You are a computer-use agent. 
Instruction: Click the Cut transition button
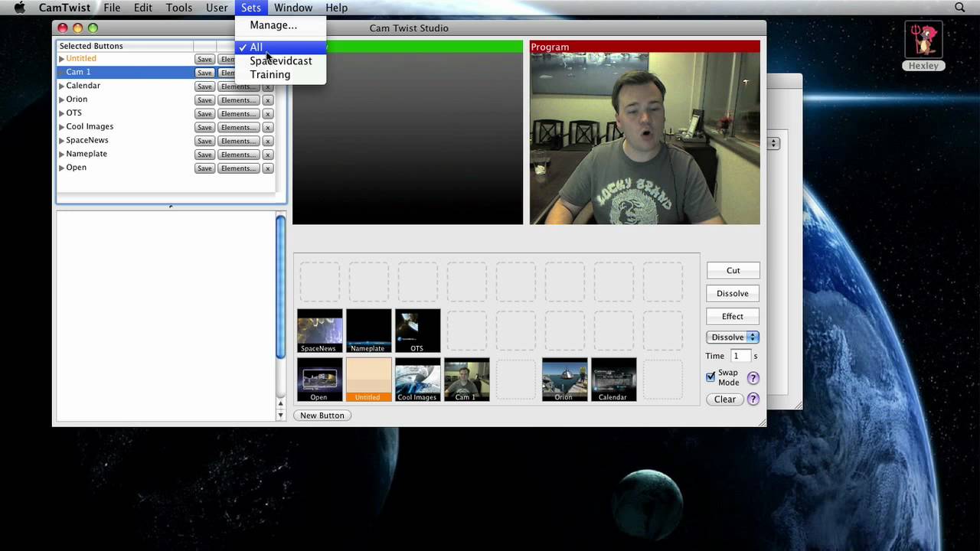(733, 270)
